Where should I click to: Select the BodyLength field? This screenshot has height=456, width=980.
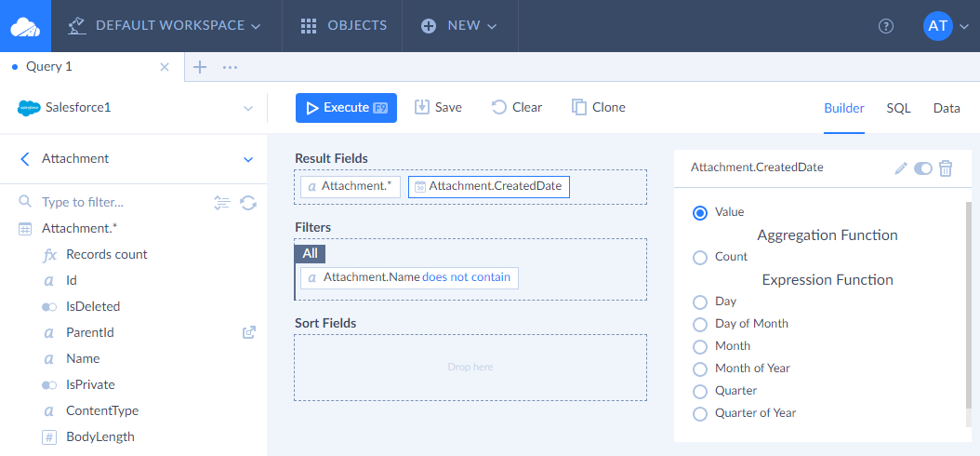[100, 436]
